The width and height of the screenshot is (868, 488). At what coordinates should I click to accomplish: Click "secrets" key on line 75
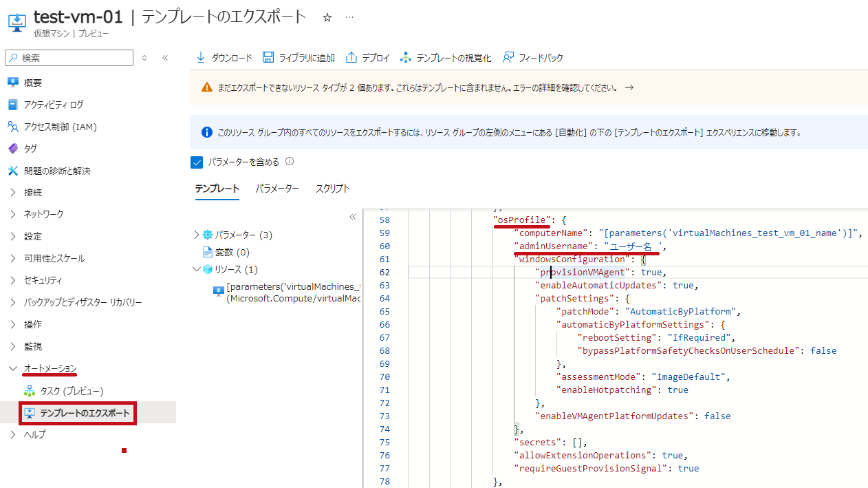[539, 443]
